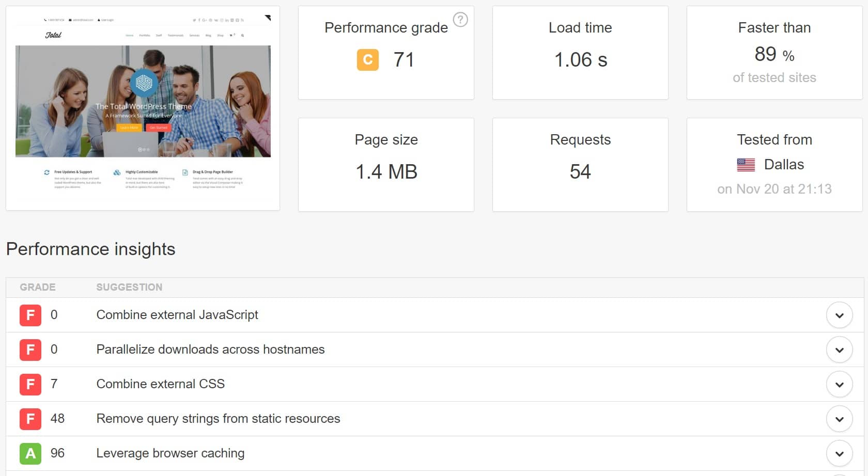Select the shopping cart icon in the theme navigation
868x476 pixels.
point(232,36)
